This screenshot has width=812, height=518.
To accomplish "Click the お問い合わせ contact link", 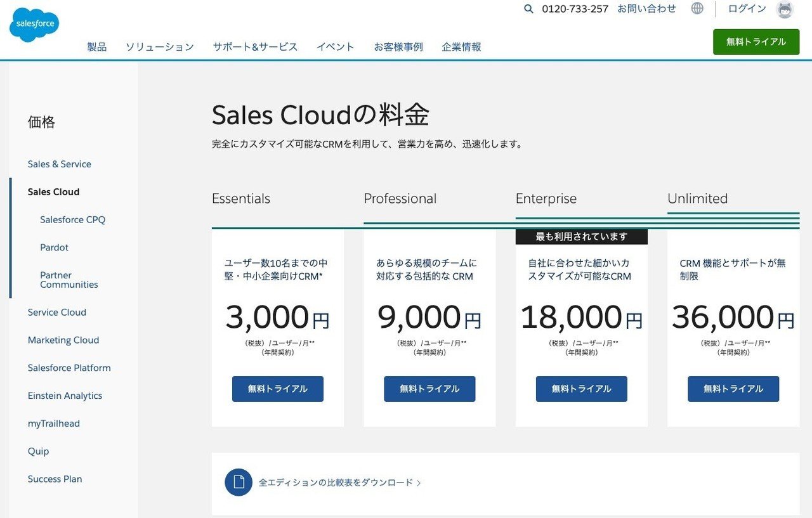I will click(x=646, y=9).
